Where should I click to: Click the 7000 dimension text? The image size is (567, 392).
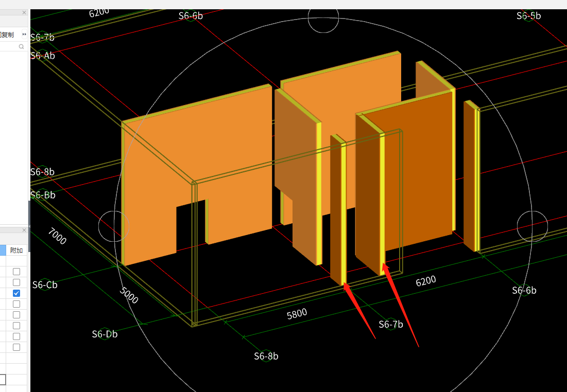click(57, 236)
